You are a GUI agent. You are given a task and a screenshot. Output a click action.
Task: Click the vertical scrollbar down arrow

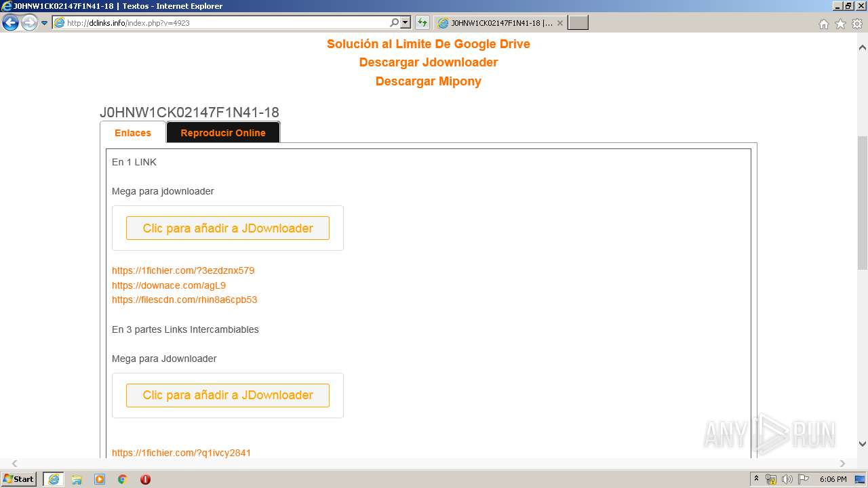tap(863, 445)
